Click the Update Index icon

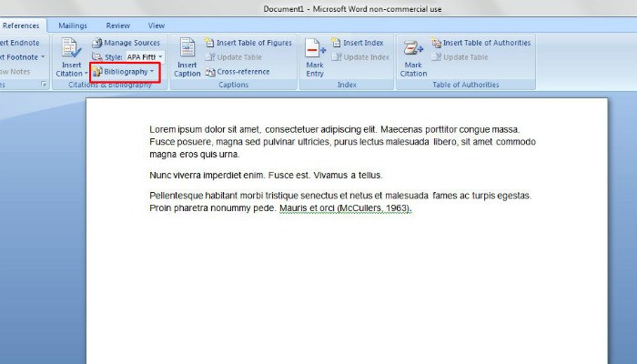click(336, 57)
